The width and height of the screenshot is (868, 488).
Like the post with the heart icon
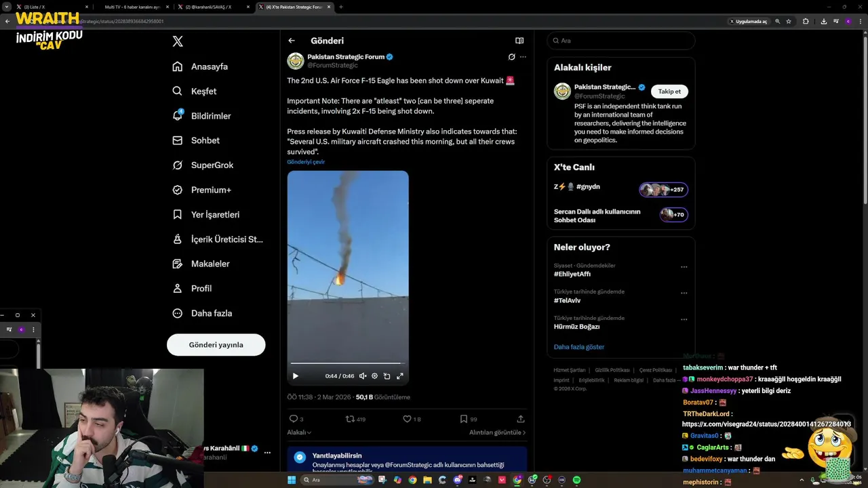click(408, 419)
